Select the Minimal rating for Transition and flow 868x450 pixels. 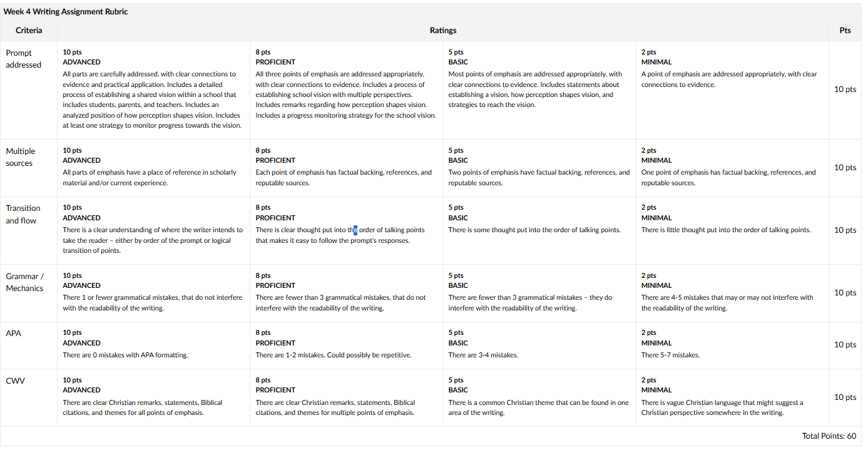732,230
